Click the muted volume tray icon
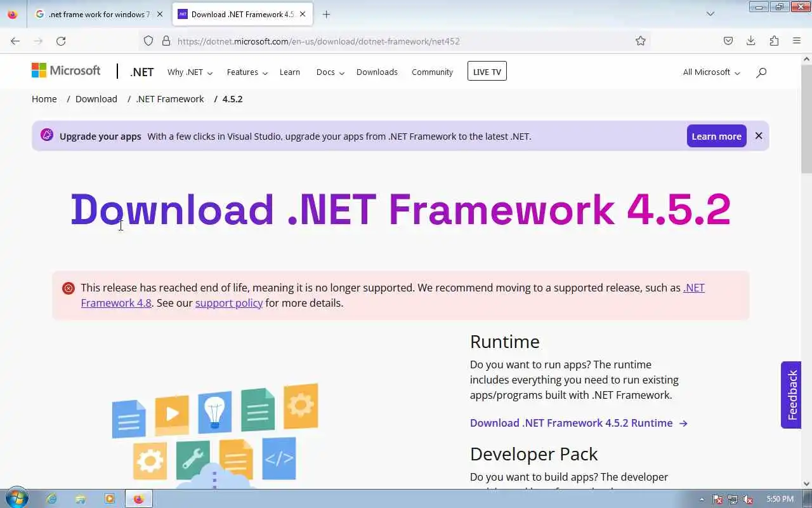The height and width of the screenshot is (508, 812). [x=749, y=499]
